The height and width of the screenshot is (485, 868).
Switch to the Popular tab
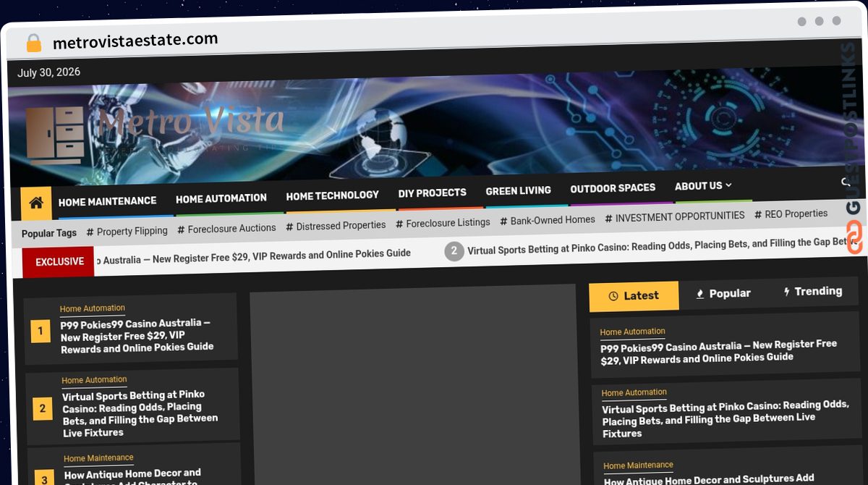(x=723, y=293)
